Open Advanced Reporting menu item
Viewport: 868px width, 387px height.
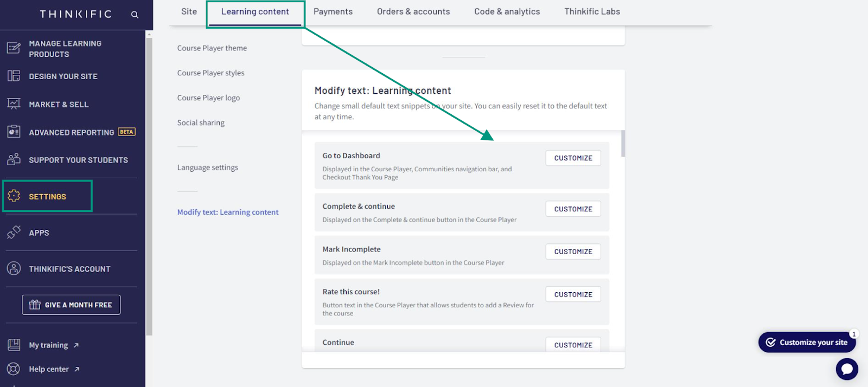click(x=71, y=132)
